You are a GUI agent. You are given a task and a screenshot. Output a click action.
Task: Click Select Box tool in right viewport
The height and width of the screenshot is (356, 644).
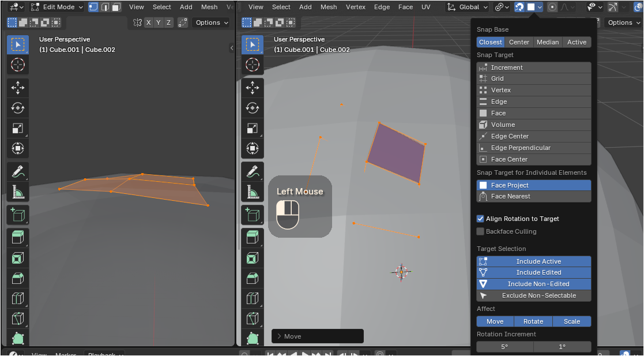pos(252,44)
